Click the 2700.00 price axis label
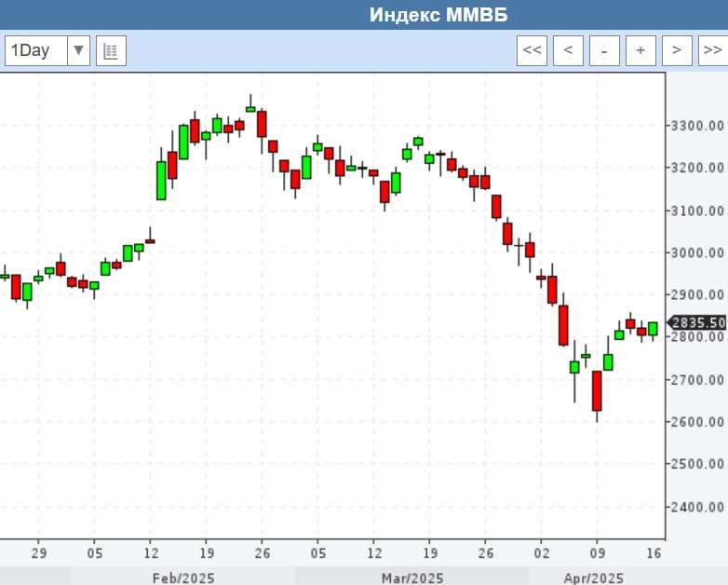Viewport: 728px width, 585px height. pos(697,380)
